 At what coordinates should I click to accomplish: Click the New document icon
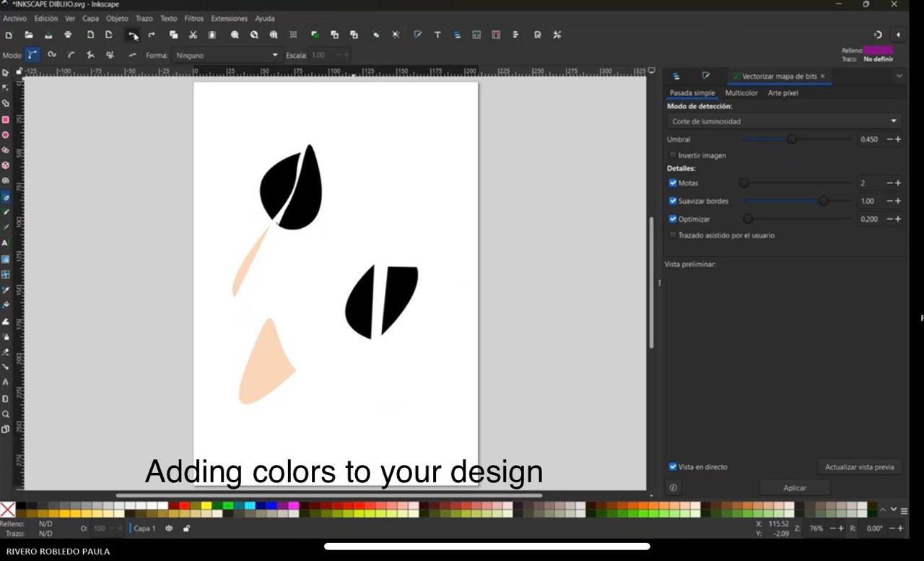pos(9,35)
